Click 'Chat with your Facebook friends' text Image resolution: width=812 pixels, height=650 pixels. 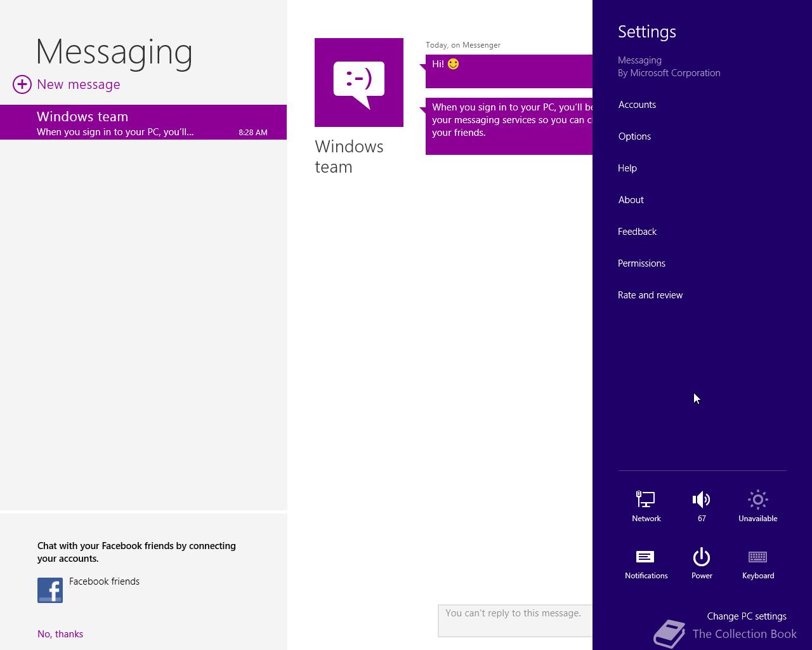click(136, 552)
